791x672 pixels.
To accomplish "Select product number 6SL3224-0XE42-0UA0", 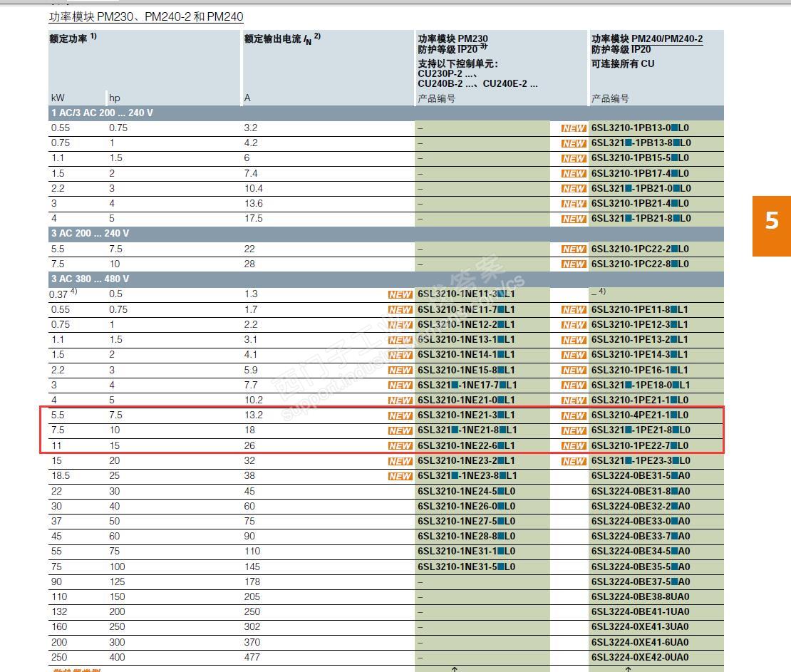I will pos(641,657).
